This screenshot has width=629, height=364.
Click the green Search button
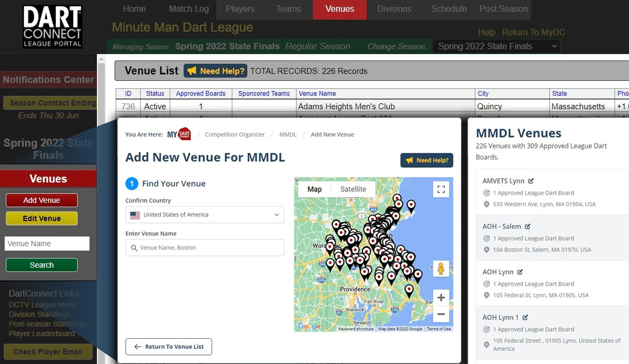tap(42, 265)
